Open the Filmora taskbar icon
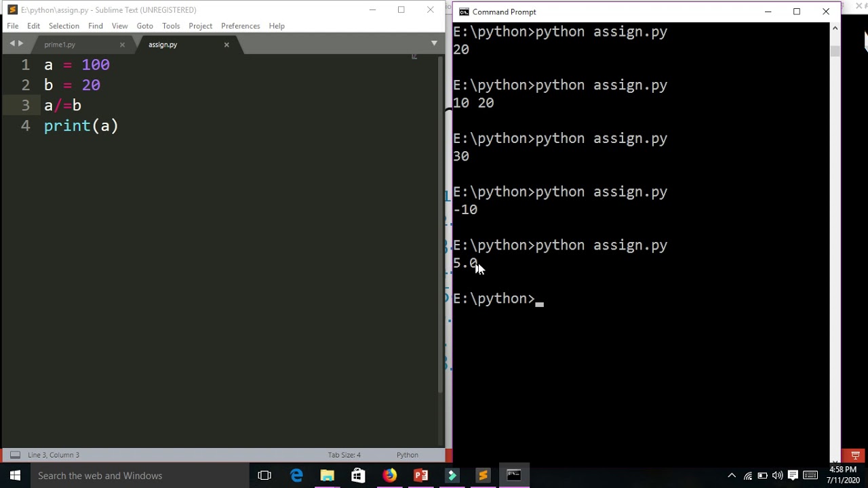The image size is (868, 488). pos(452,476)
